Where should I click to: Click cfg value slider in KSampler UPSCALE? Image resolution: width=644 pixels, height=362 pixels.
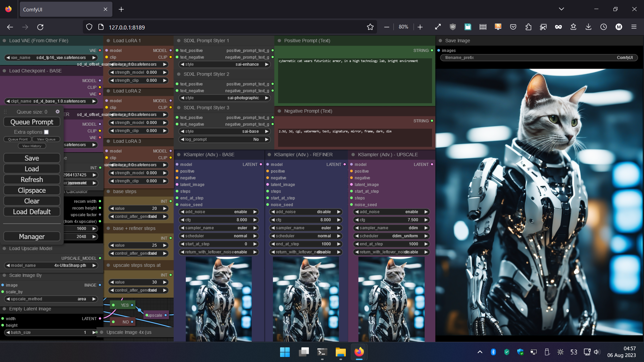coord(391,220)
